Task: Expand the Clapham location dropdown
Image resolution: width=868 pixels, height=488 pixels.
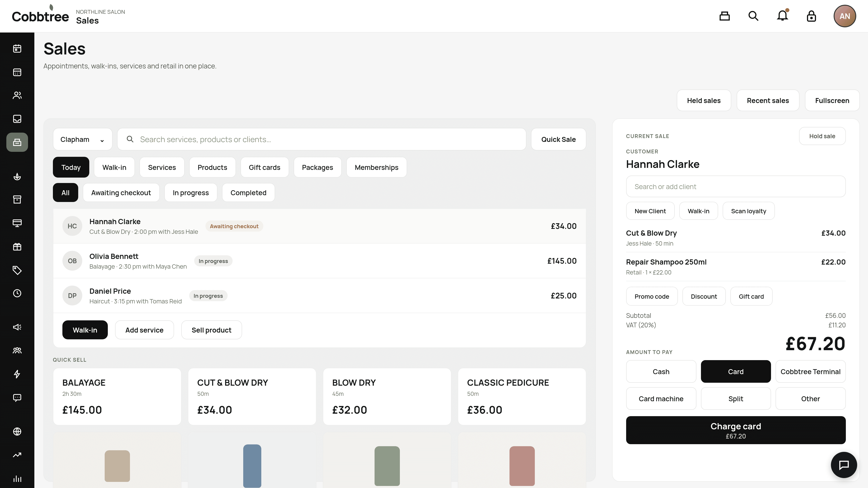Action: (x=83, y=139)
